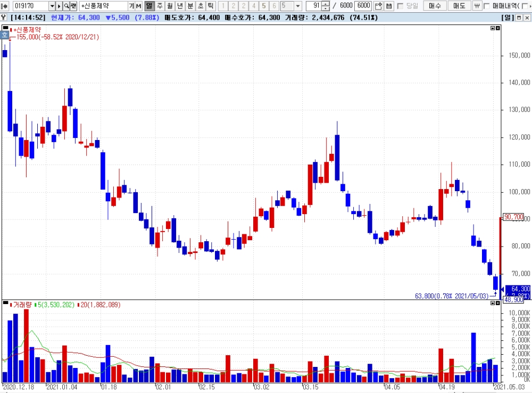532x393 pixels.
Task: Click the wrench settings icon beside the time
Action: (4, 18)
